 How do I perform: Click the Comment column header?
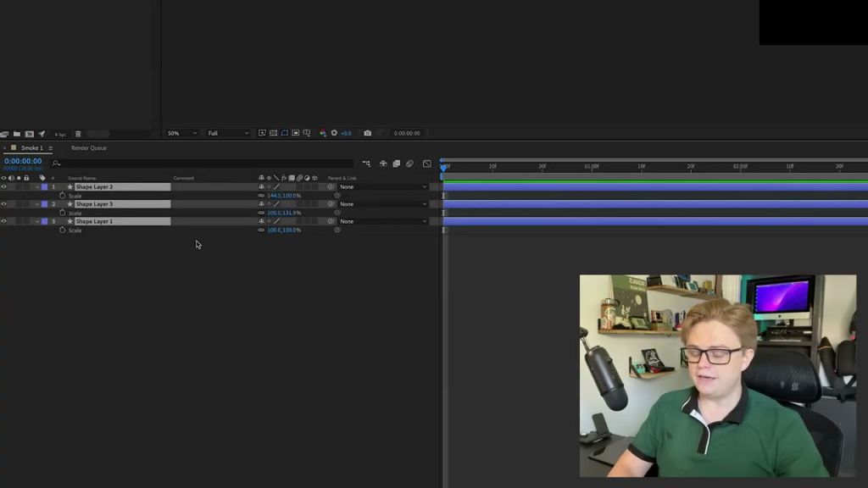[x=184, y=178]
